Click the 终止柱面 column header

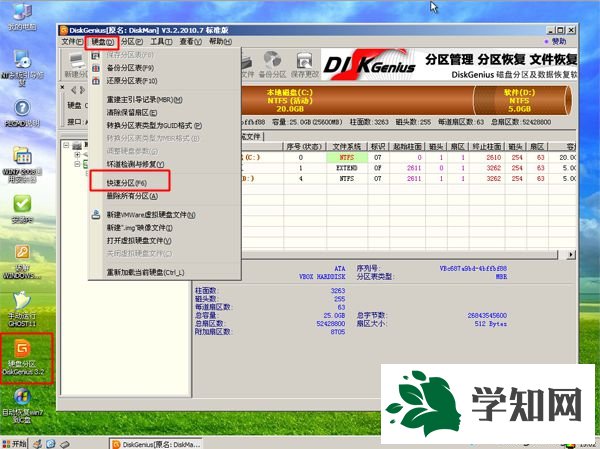pos(487,147)
